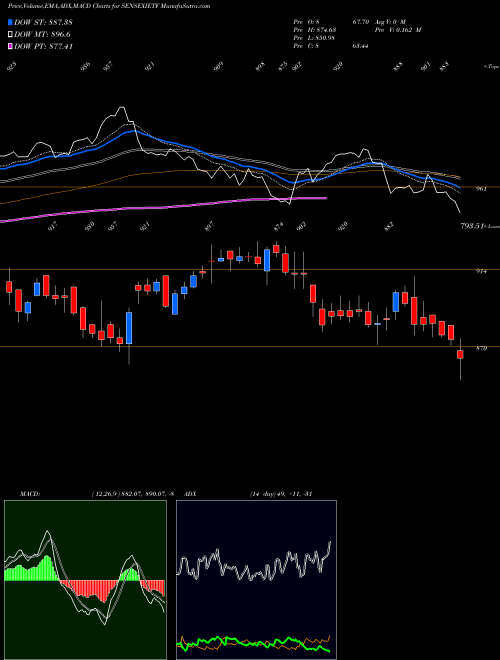Click the rotated 875 label in top row
This screenshot has width=500, height=660.
[x=282, y=66]
